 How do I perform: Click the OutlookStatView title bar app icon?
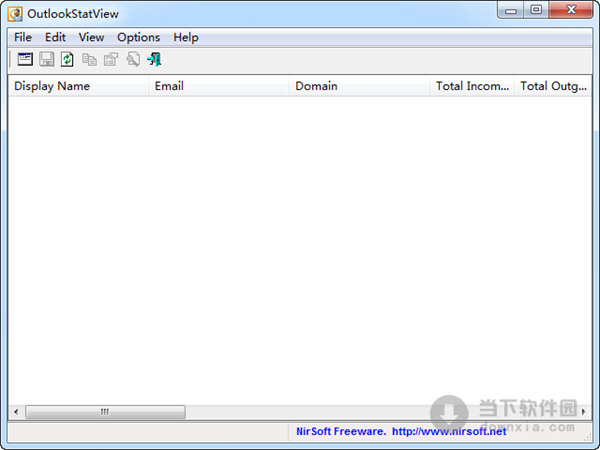click(15, 14)
